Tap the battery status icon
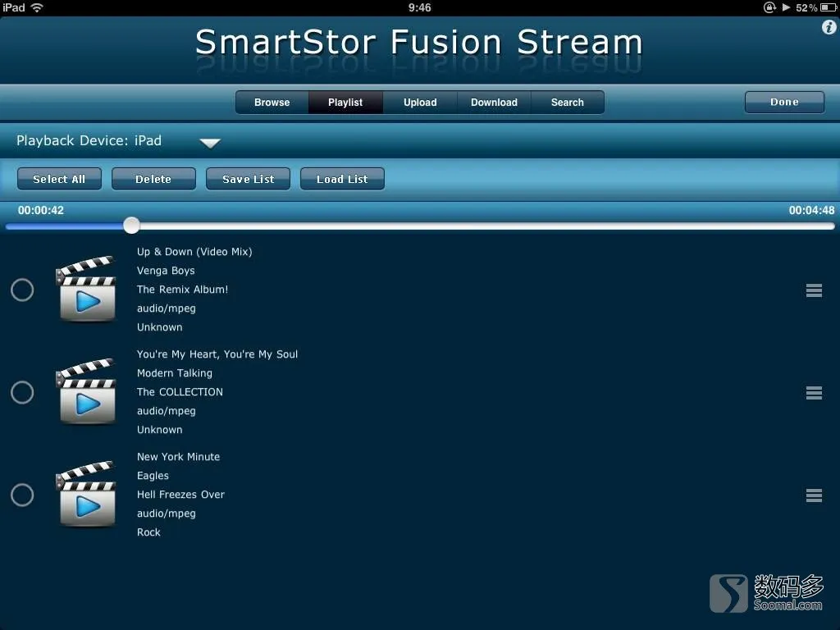The image size is (840, 630). click(x=828, y=7)
